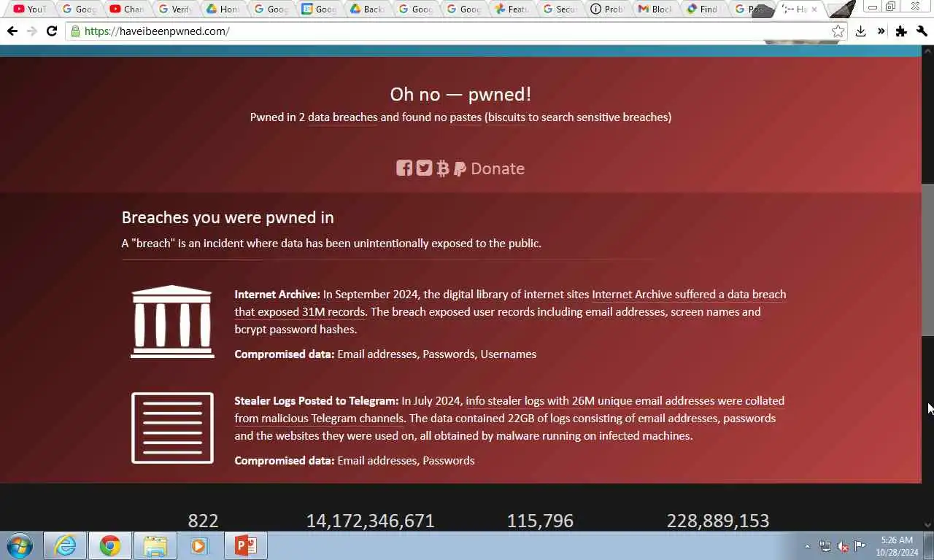Screen dimensions: 934x560
Task: Click the 228,889,153 statistic
Action: (717, 521)
